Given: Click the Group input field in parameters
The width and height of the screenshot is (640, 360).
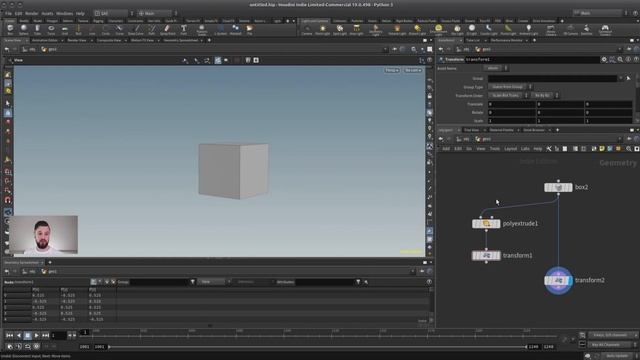Looking at the screenshot, I should point(553,78).
